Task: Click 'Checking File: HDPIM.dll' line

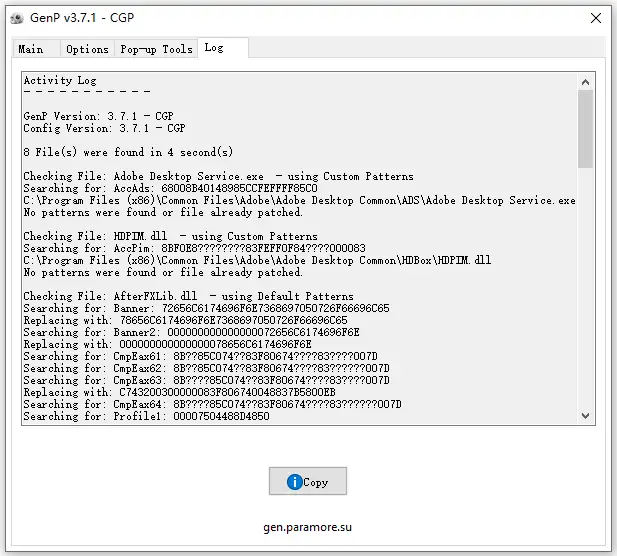Action: pos(170,236)
